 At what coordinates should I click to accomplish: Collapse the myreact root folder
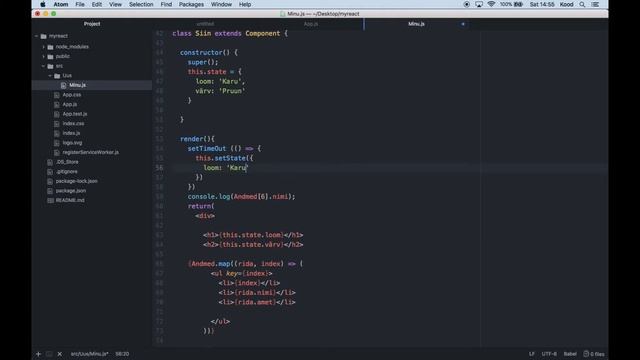pyautogui.click(x=36, y=36)
